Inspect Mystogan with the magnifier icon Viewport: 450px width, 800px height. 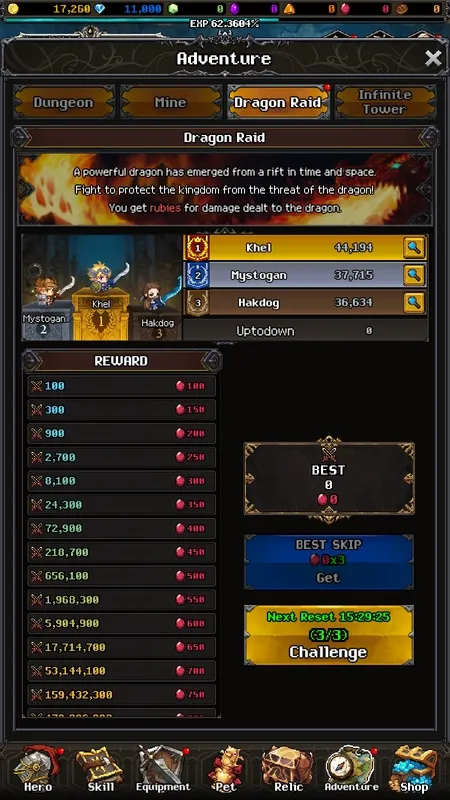(414, 276)
